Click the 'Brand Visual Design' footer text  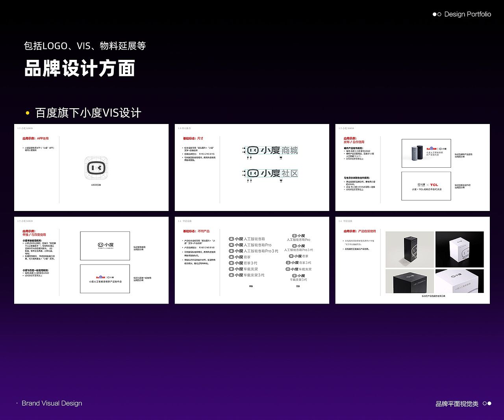(x=52, y=403)
